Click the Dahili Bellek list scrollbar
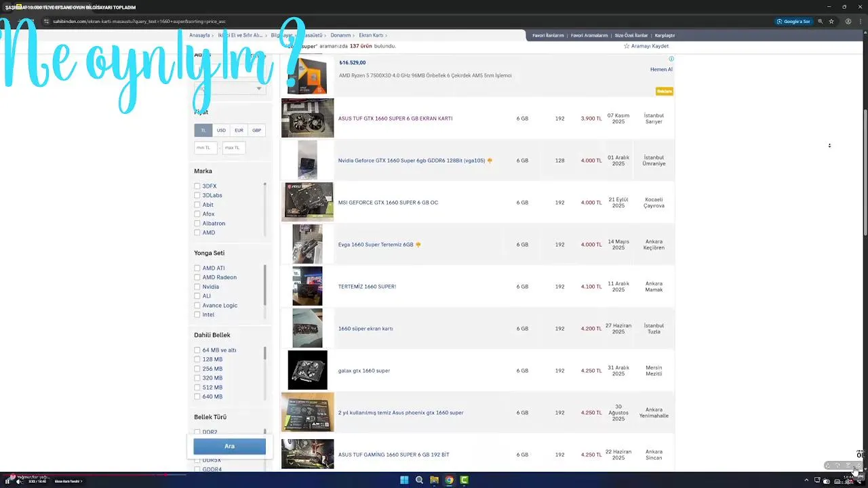 pyautogui.click(x=264, y=353)
